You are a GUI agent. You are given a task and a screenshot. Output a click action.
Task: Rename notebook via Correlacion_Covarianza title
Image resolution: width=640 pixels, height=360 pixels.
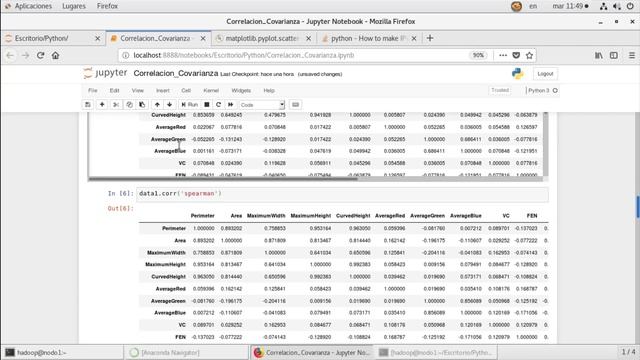click(176, 73)
